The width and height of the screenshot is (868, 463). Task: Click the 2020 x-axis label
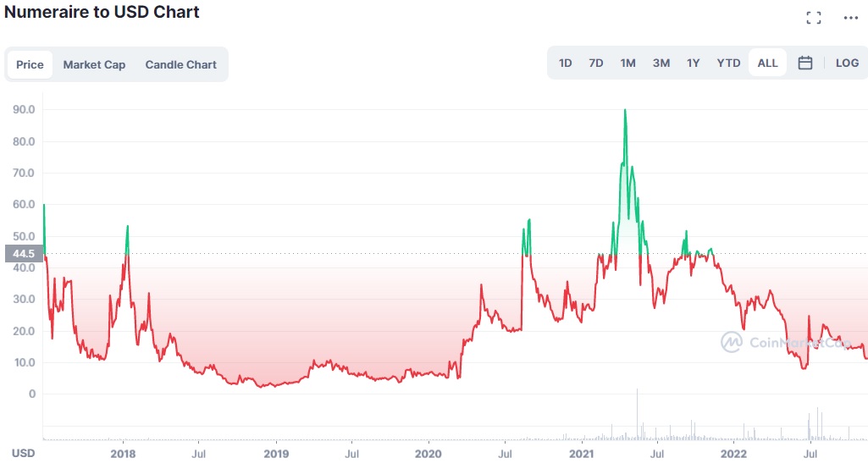(x=428, y=454)
